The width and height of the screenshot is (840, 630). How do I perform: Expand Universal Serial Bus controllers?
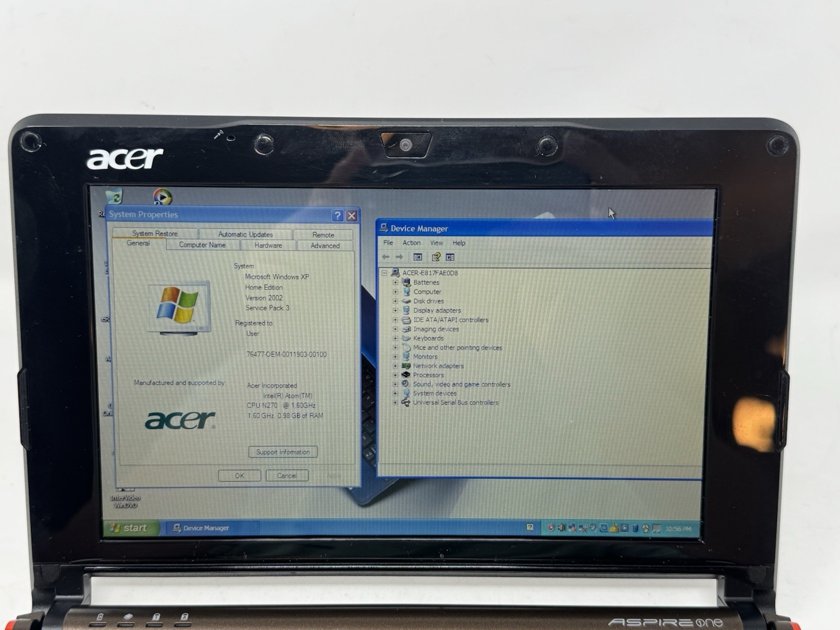[x=395, y=403]
